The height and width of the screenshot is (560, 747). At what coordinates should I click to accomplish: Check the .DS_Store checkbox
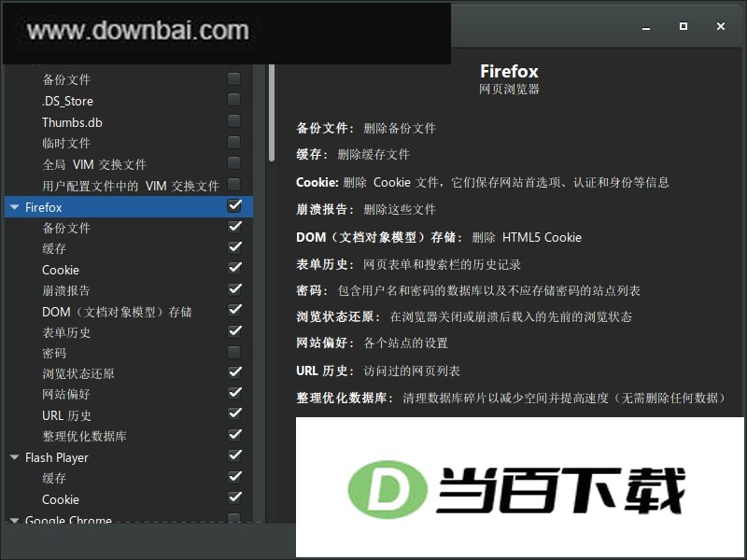(233, 100)
